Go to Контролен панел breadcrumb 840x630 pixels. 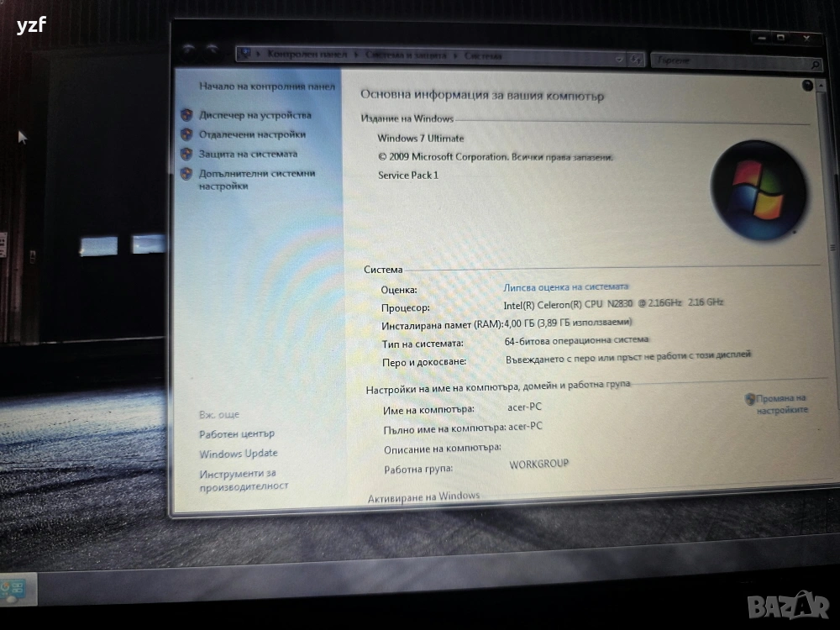pos(307,55)
